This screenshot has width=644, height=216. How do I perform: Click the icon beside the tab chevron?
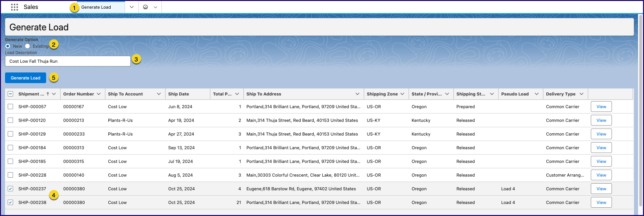tap(145, 7)
